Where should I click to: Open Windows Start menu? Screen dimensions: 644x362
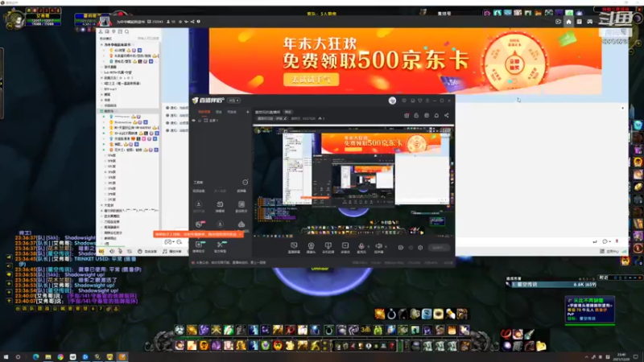point(6,357)
